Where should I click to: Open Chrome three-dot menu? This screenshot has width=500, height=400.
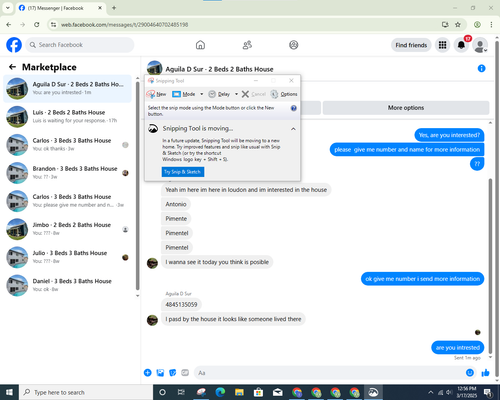(x=491, y=24)
